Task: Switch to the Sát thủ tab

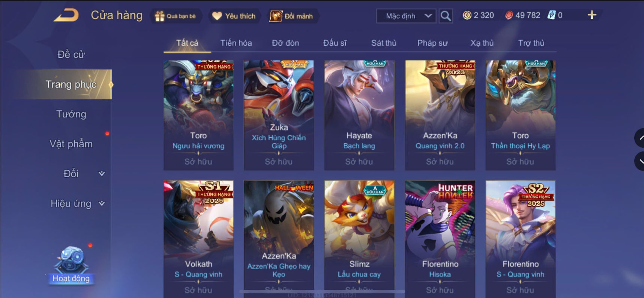Action: (384, 43)
